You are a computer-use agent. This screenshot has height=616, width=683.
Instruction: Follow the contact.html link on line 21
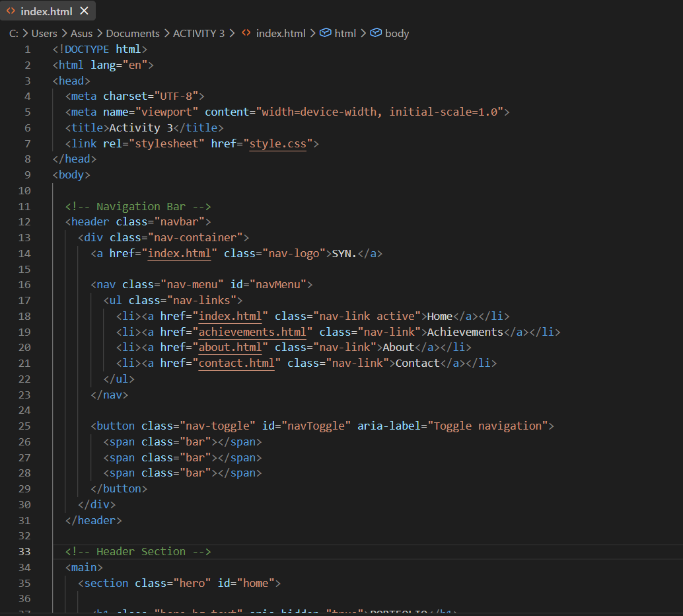(236, 363)
